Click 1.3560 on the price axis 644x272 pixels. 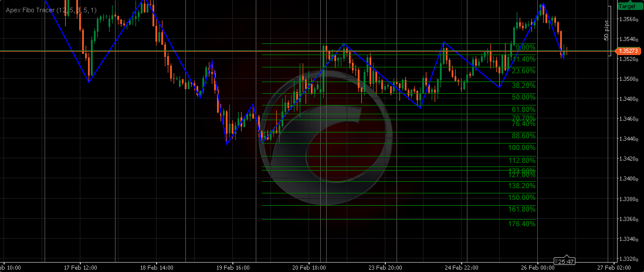point(628,19)
